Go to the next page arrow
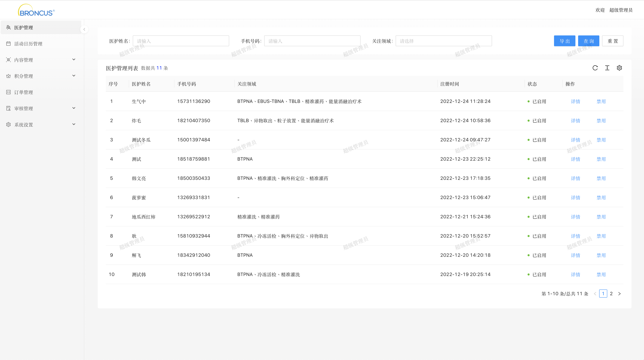644x360 pixels. point(620,294)
